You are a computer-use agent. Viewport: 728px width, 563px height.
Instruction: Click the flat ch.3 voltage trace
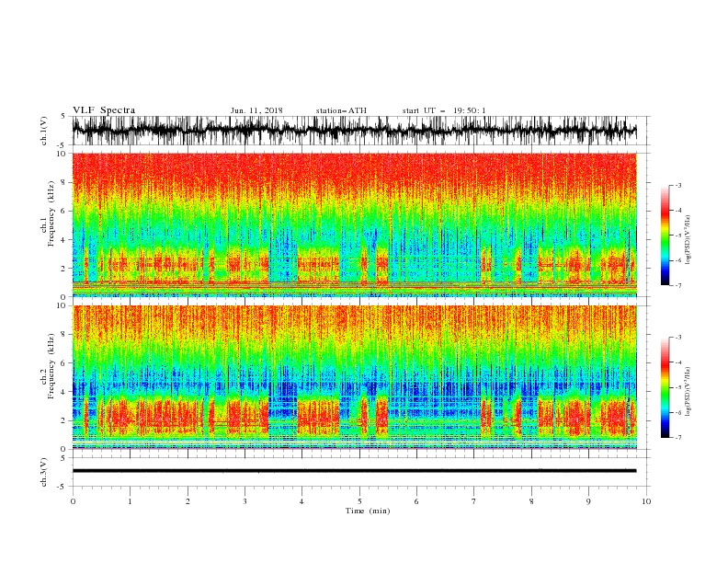pos(354,471)
